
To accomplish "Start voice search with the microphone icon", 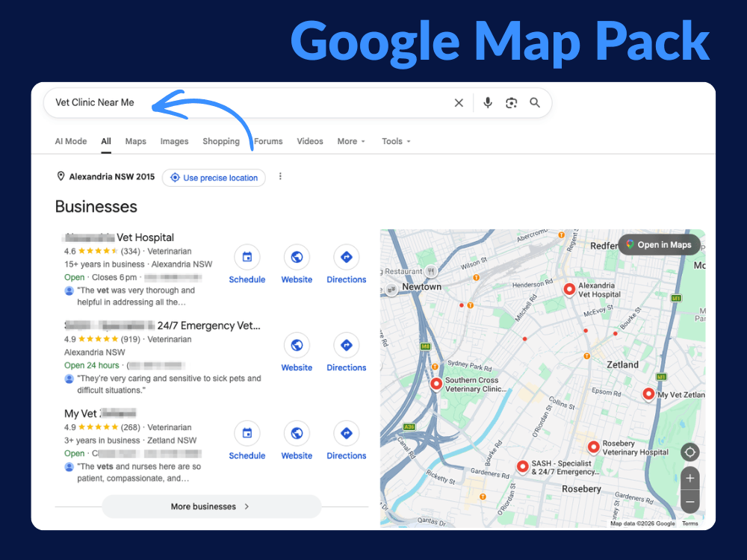I will point(487,103).
